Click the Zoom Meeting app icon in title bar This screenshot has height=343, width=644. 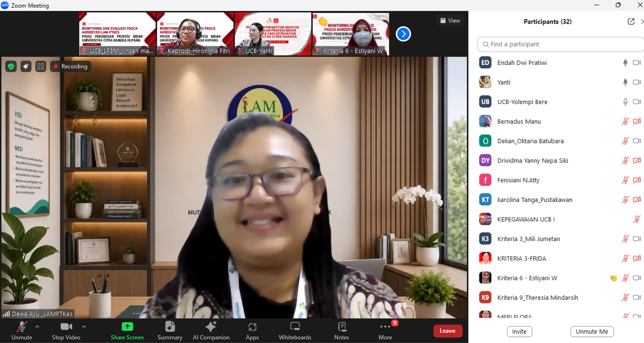pos(5,6)
